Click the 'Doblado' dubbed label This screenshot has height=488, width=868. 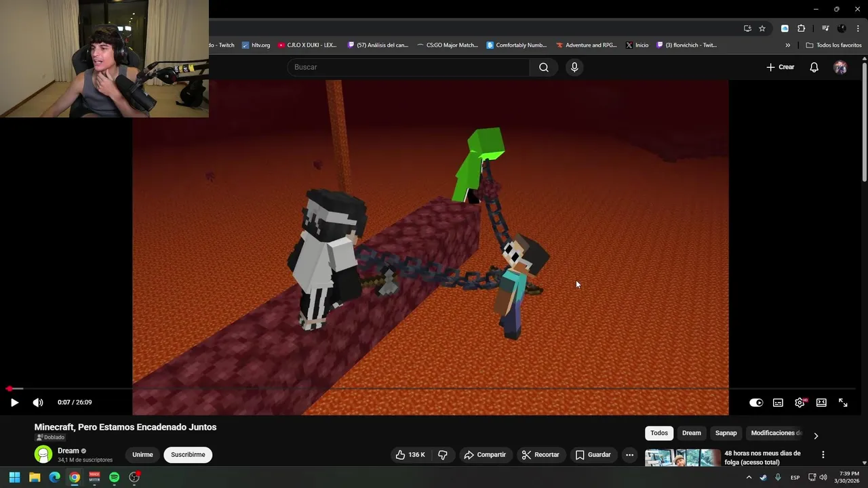[51, 438]
